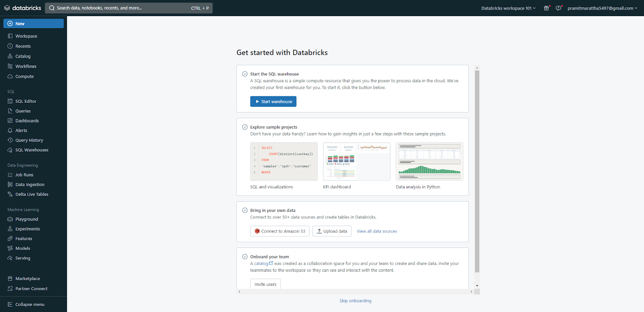Click the scroll down arrow of onboarding panel
Screen dimensions: 644x312
tap(477, 286)
